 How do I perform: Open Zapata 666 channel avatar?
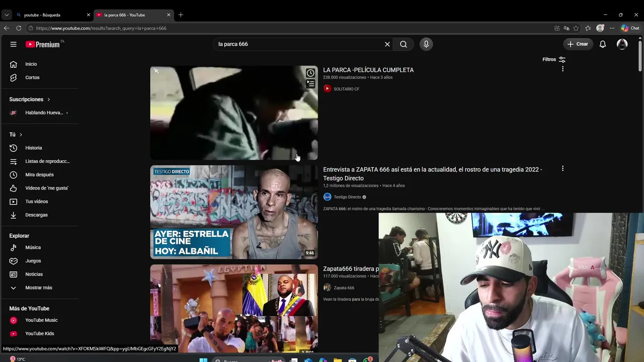point(327,288)
